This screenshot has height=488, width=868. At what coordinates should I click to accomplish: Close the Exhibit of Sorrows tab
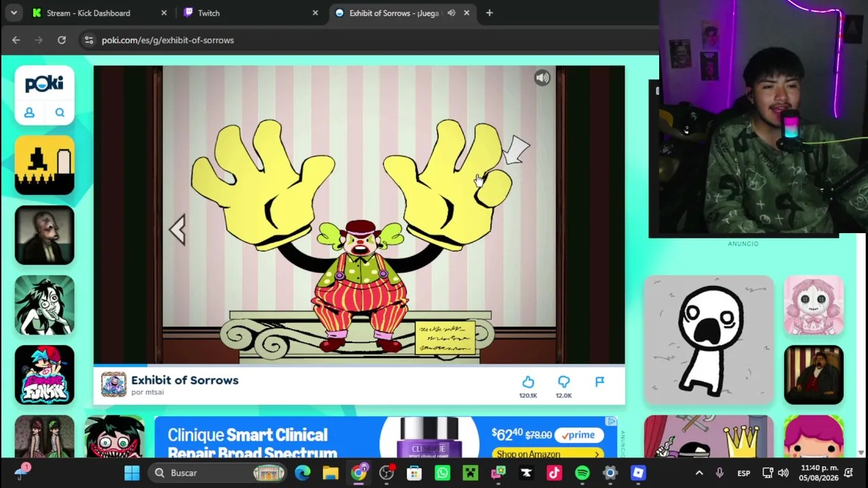[x=467, y=13]
